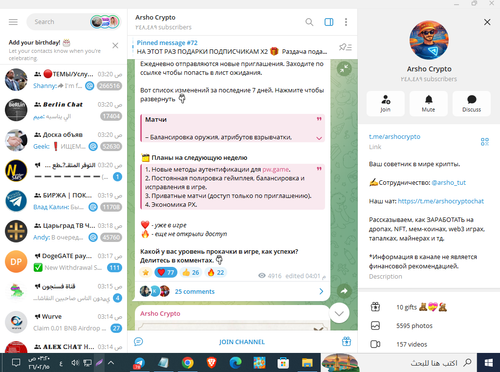
Task: Add the fire 22 reaction
Action: tap(216, 272)
